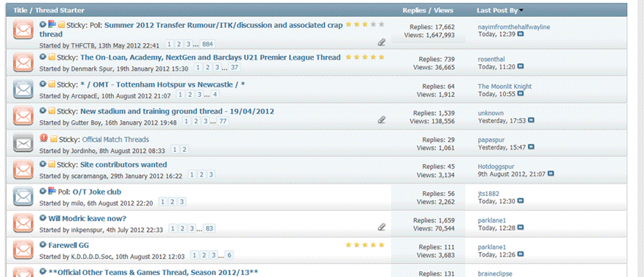644x277 pixels.
Task: Open profile of braineclipse
Action: coord(495,274)
